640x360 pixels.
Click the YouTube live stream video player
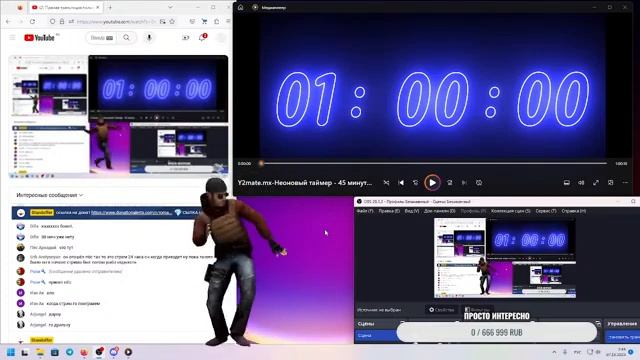(119, 117)
